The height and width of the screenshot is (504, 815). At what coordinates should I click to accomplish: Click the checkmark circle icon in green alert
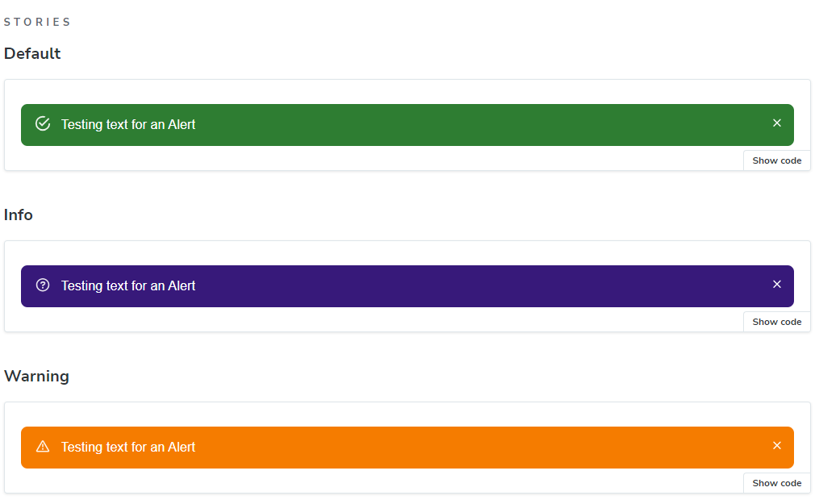[44, 123]
